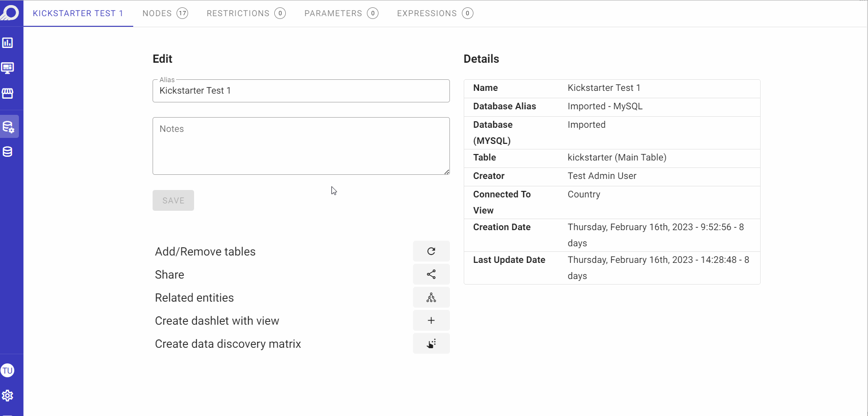The height and width of the screenshot is (416, 868).
Task: Select the database settings views icon
Action: point(9,126)
